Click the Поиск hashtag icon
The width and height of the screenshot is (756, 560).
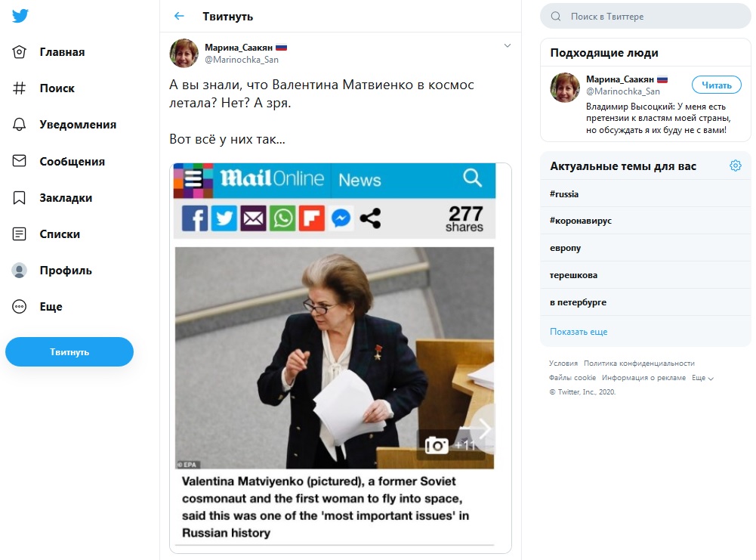tap(20, 88)
